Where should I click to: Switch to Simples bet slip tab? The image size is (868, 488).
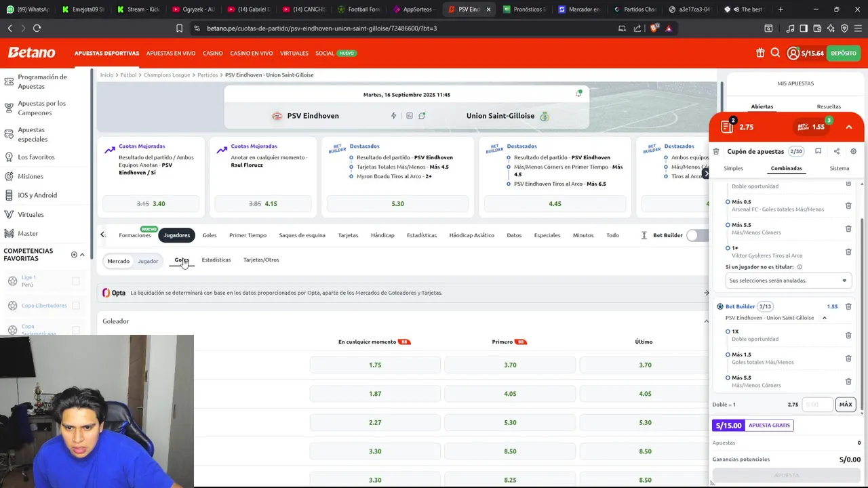(x=733, y=168)
